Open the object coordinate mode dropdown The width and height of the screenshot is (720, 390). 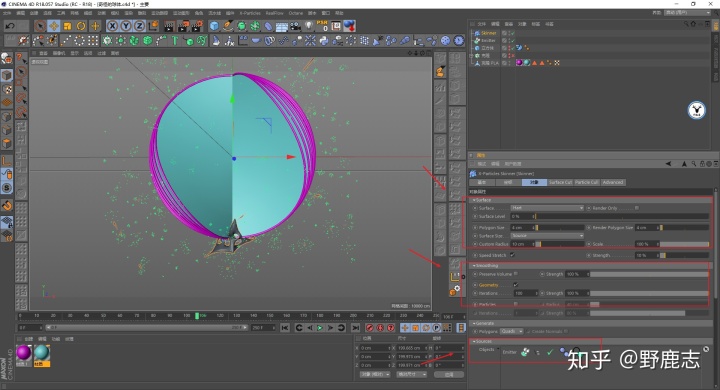pyautogui.click(x=374, y=374)
